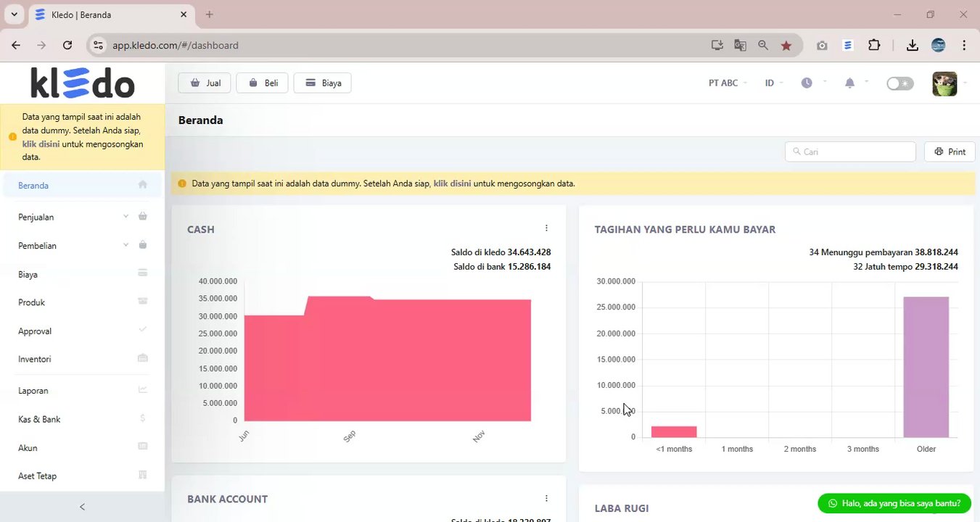Select Pembelian in the sidebar
This screenshot has width=980, height=522.
[82, 245]
